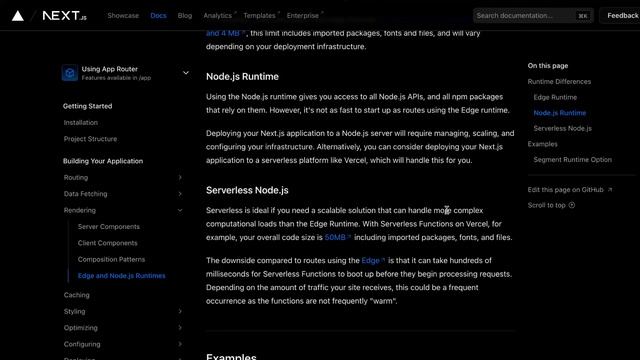This screenshot has width=640, height=360.
Task: Click the Feedback button
Action: (x=622, y=16)
